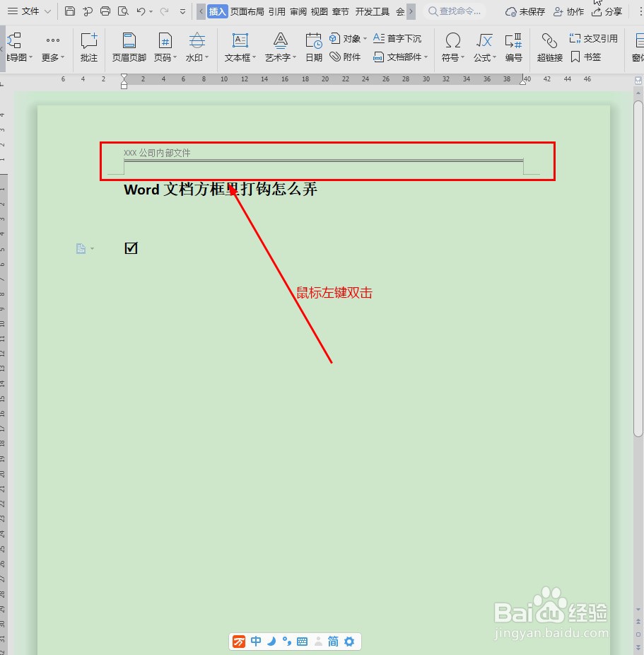
Task: Open 页眉页脚 header and footer tool
Action: coord(129,47)
